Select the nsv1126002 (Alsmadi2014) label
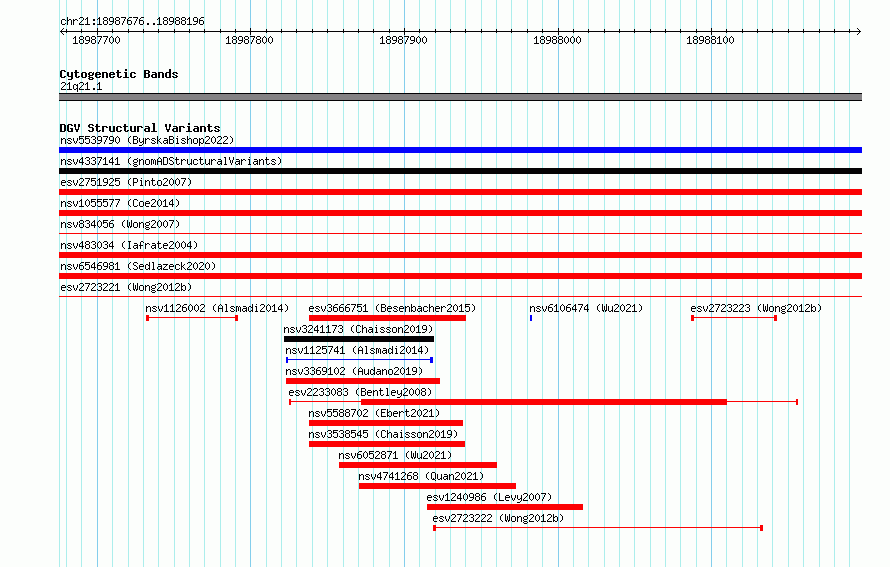890x567 pixels. tap(217, 308)
